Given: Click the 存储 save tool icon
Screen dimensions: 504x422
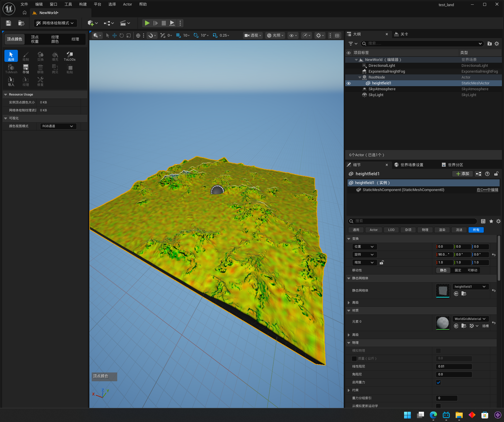Looking at the screenshot, I should (x=26, y=69).
